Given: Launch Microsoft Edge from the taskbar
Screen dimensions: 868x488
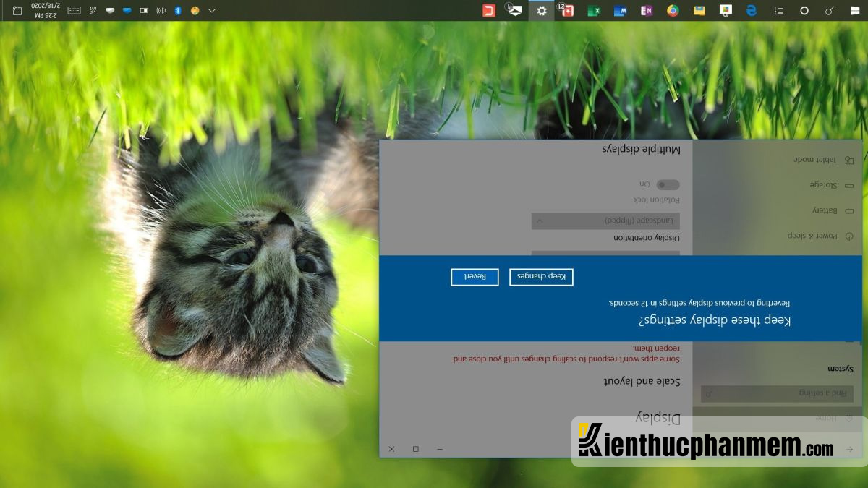Looking at the screenshot, I should (752, 11).
